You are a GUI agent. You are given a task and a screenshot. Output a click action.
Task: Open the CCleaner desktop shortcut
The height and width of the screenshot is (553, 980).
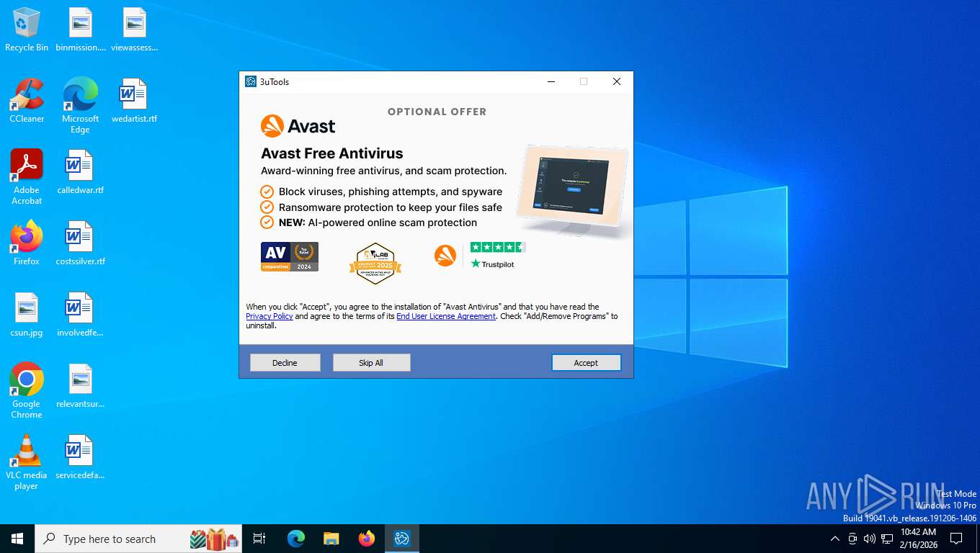point(27,101)
